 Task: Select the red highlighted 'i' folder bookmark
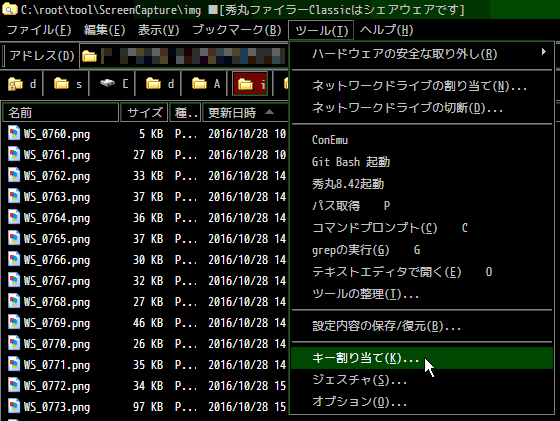point(250,84)
